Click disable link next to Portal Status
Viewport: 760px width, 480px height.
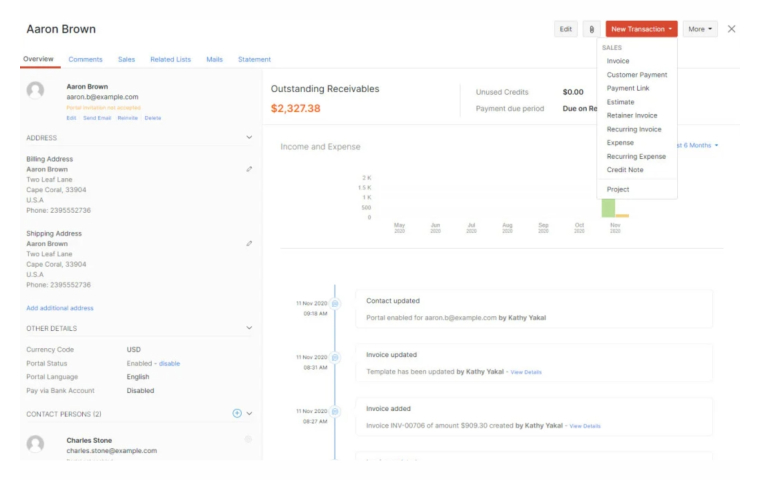coord(169,363)
